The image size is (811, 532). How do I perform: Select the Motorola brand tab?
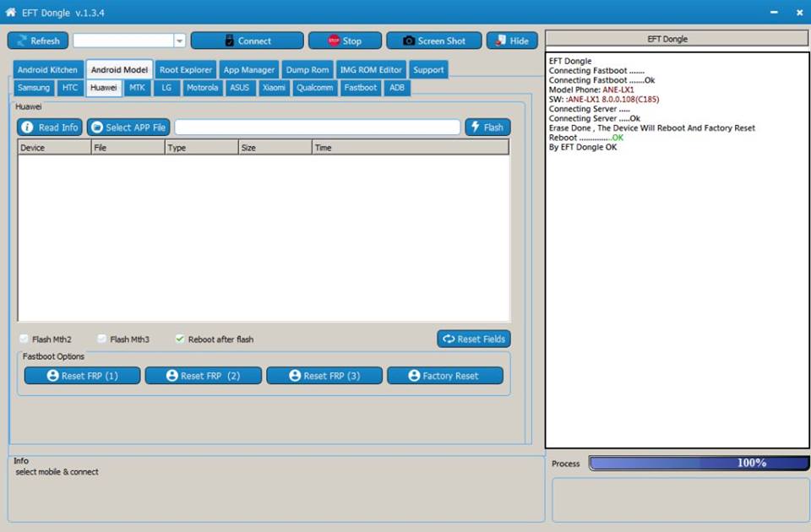[202, 88]
